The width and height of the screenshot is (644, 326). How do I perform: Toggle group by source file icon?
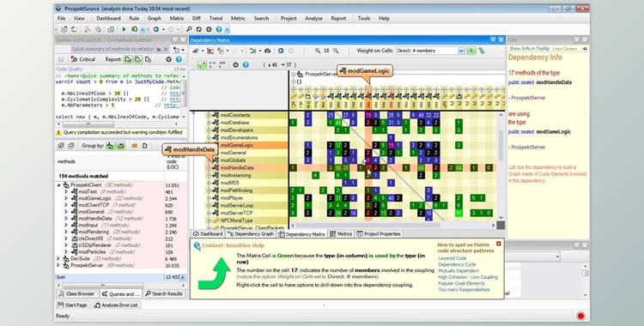[144, 146]
